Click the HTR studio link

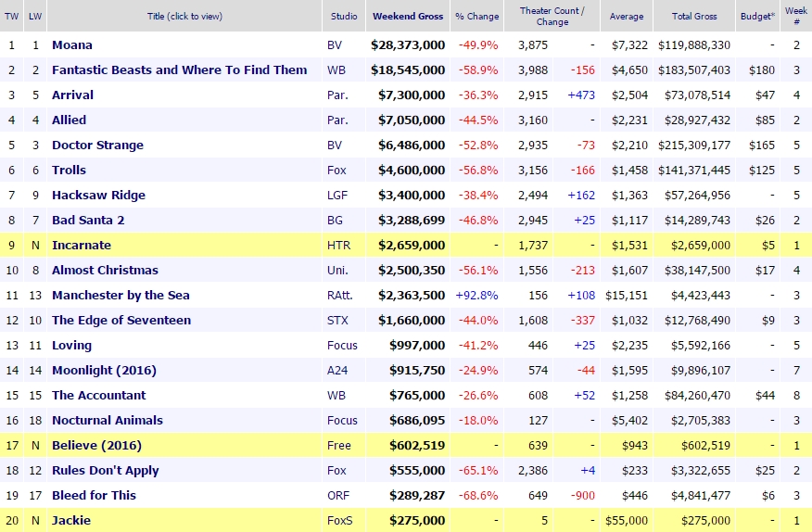[338, 245]
